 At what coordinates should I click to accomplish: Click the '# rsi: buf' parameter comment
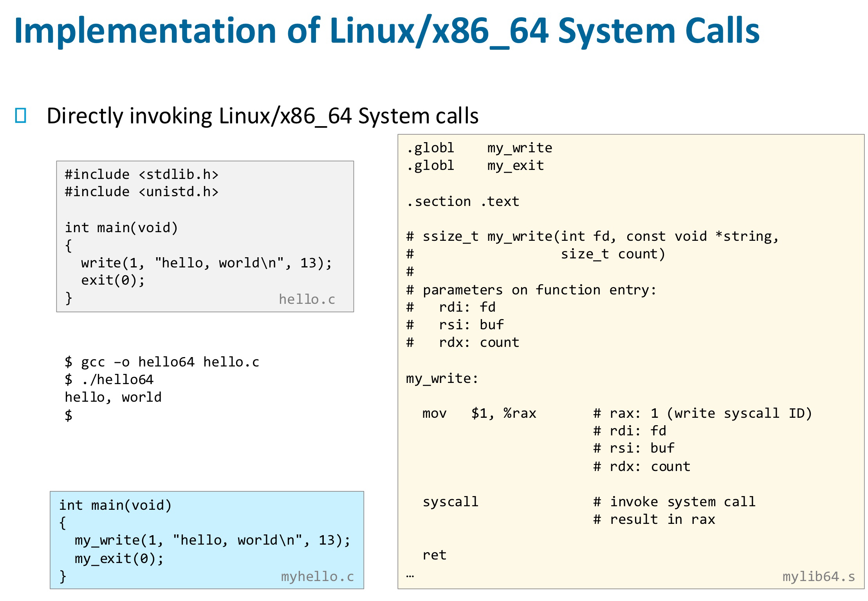455,325
